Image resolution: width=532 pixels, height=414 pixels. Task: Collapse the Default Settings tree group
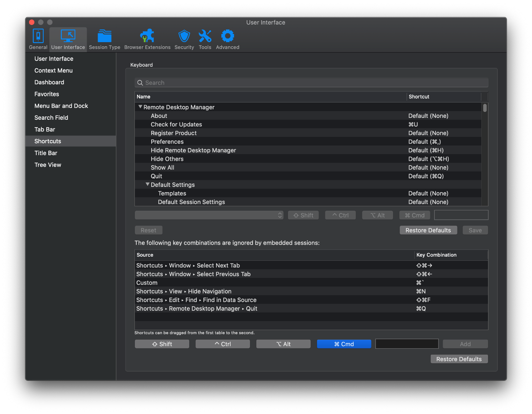(x=148, y=185)
